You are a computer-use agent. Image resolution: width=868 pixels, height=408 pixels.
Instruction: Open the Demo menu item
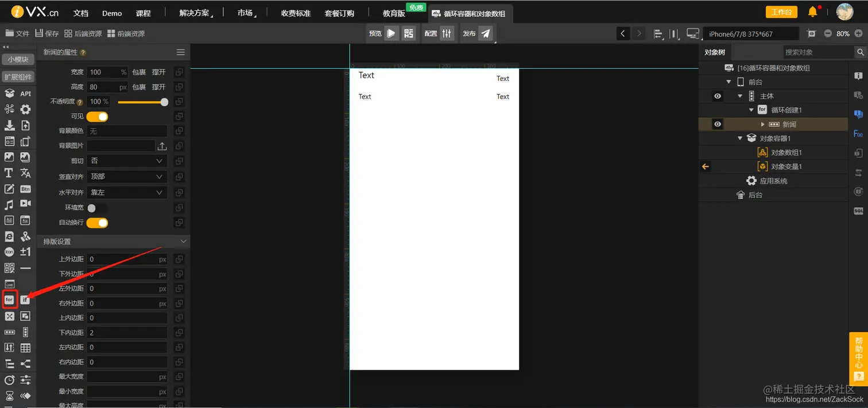pos(112,13)
